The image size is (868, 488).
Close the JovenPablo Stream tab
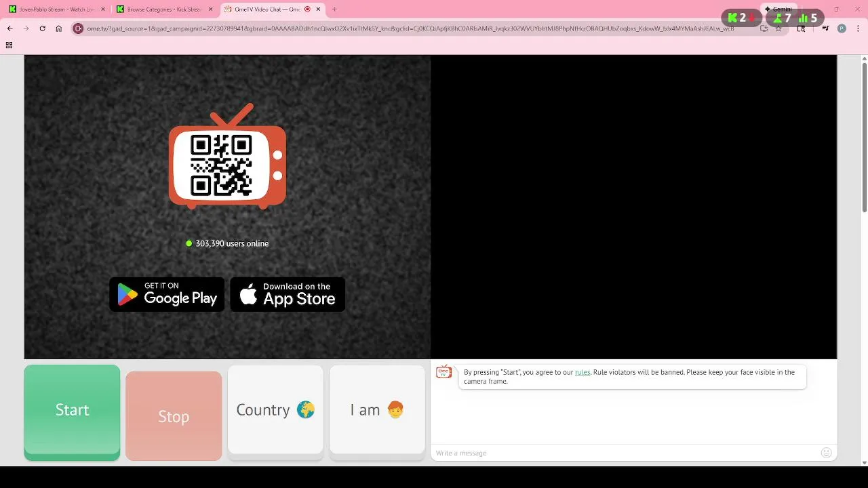click(103, 9)
